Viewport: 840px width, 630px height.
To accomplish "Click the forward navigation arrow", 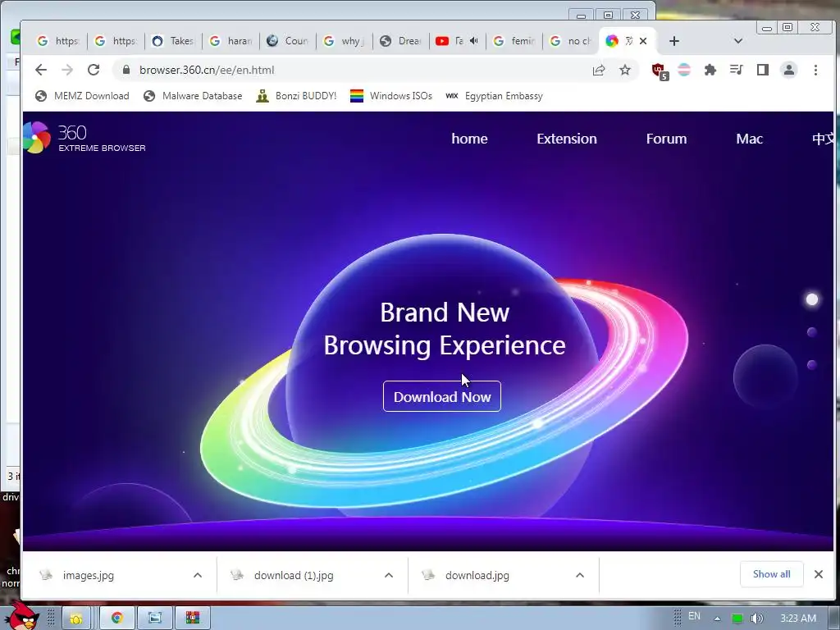I will [x=67, y=70].
